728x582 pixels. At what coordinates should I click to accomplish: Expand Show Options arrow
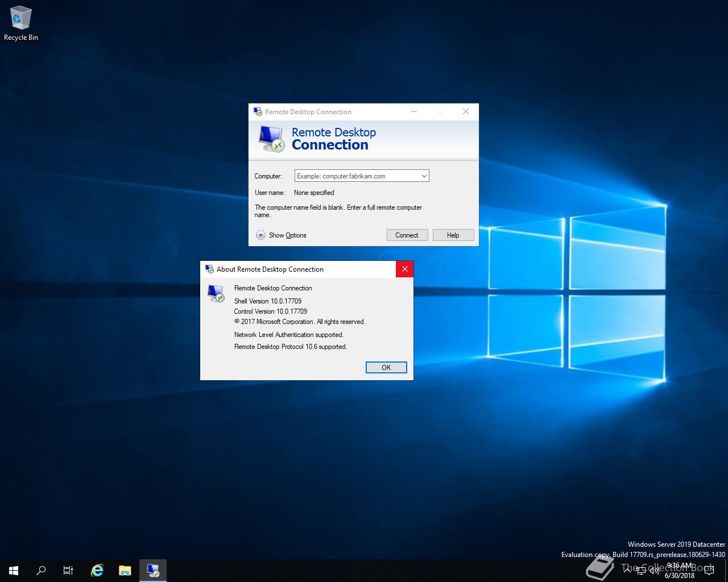260,235
